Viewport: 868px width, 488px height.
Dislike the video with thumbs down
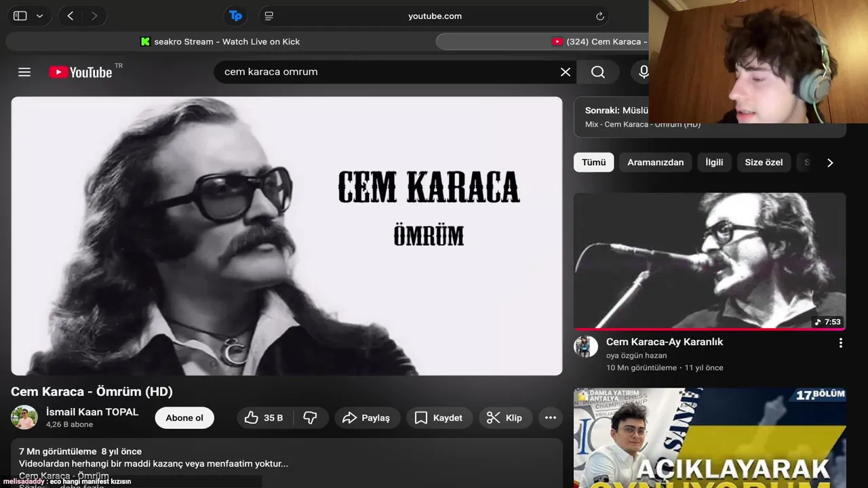click(311, 418)
